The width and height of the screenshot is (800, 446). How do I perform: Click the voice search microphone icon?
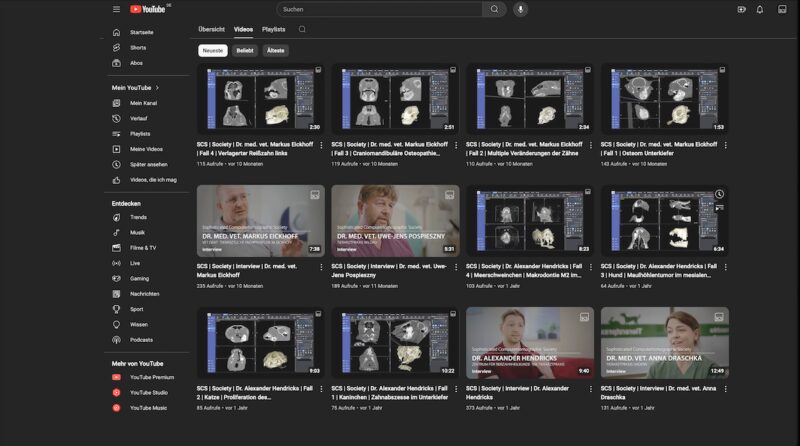(520, 9)
